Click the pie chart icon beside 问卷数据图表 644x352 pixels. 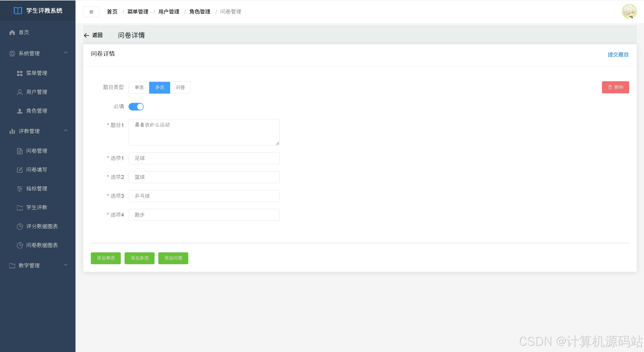[x=20, y=245]
